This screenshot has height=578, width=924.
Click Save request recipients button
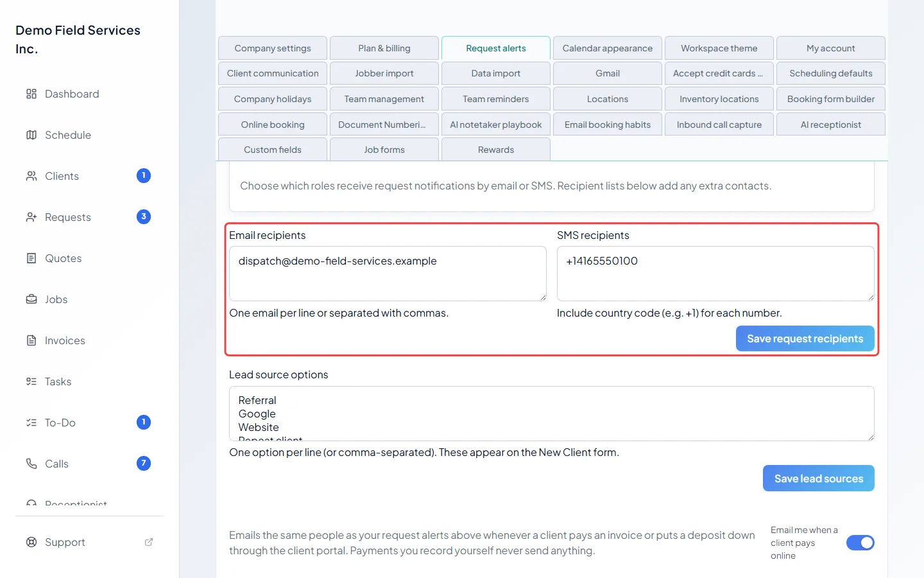pyautogui.click(x=805, y=338)
